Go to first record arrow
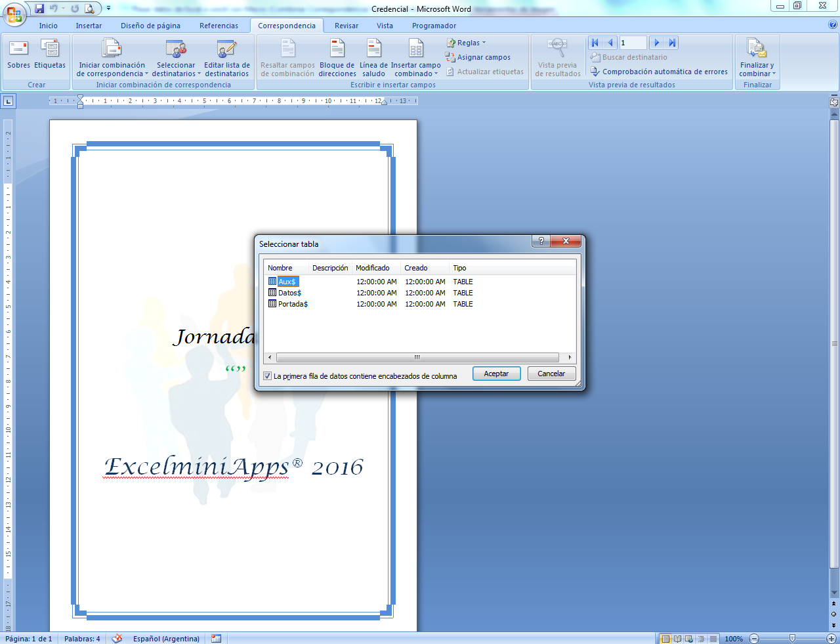Screen dimensions: 840x644 [595, 43]
